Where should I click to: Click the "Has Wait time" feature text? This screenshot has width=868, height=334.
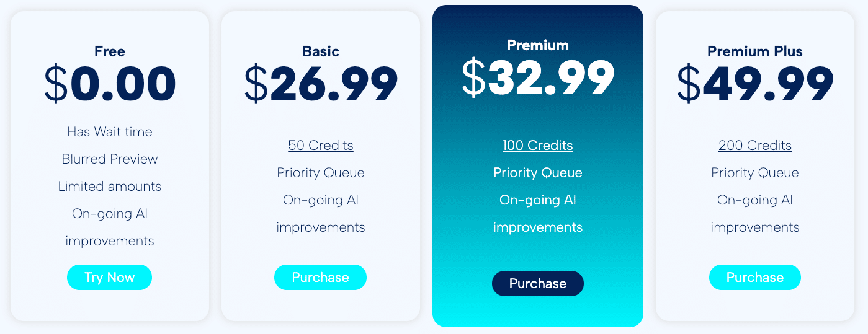click(110, 132)
